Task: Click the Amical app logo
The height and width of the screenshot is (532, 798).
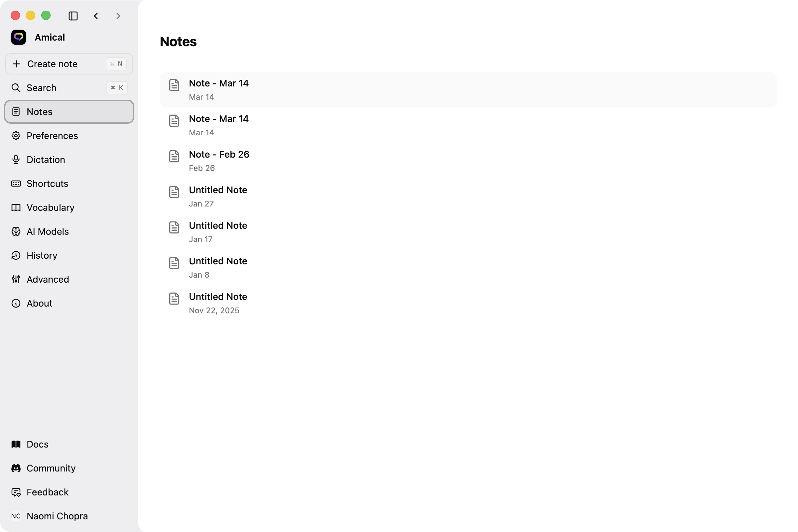Action: tap(18, 37)
